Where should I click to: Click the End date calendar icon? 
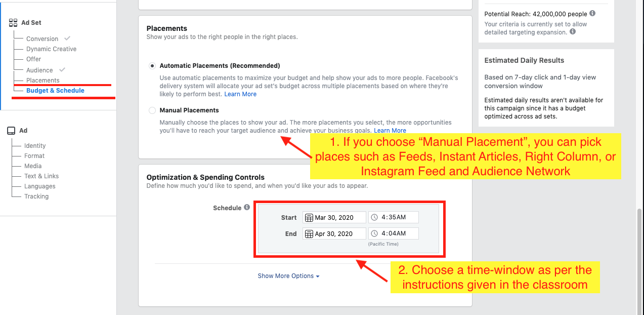tap(309, 234)
